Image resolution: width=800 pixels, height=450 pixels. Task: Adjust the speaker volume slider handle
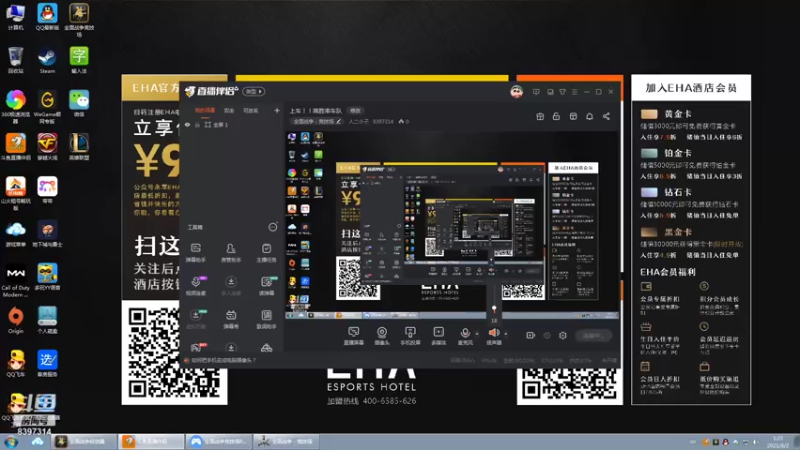494,309
